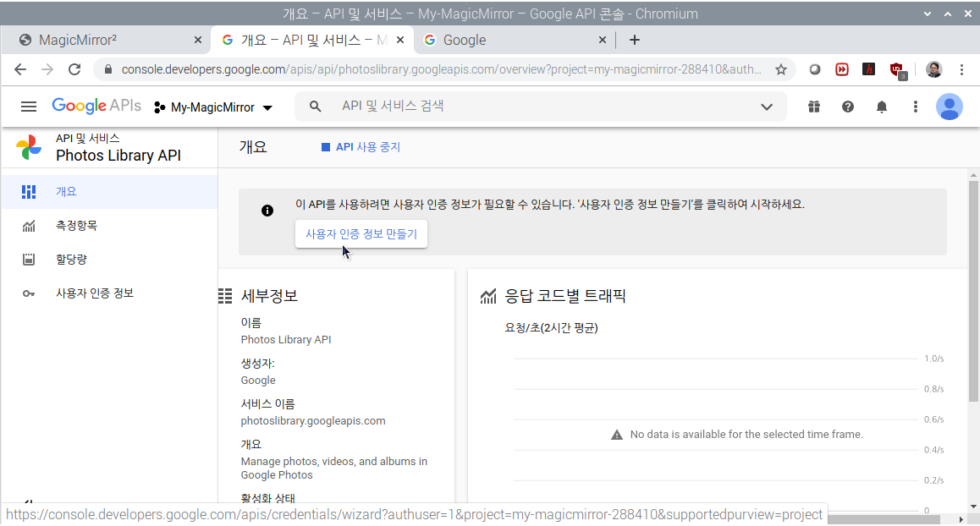The width and height of the screenshot is (980, 526).
Task: Click the 세부정보 list icon
Action: (225, 296)
